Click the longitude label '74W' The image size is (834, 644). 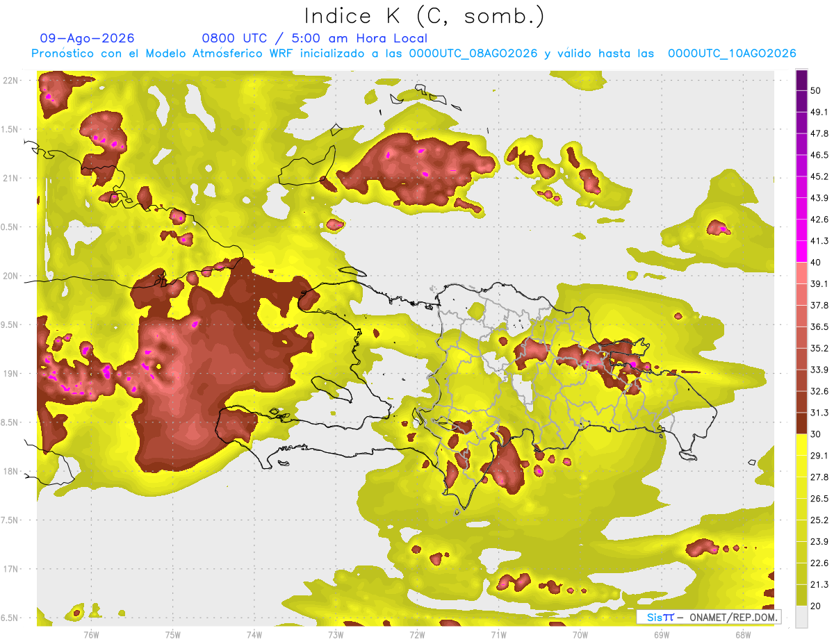(x=254, y=635)
